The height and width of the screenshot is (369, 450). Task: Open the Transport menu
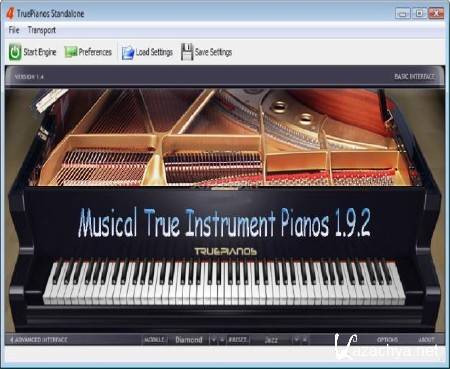[42, 30]
